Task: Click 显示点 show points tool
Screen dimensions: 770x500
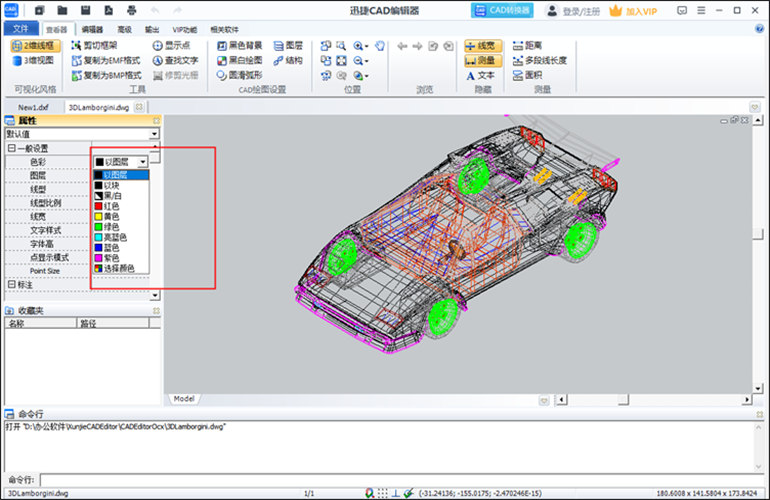Action: tap(171, 46)
